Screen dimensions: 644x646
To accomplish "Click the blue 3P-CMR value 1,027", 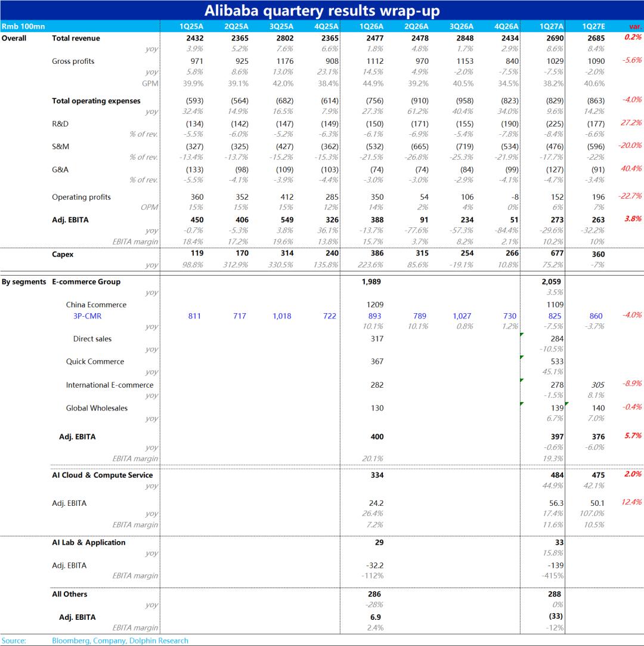I will (x=462, y=316).
